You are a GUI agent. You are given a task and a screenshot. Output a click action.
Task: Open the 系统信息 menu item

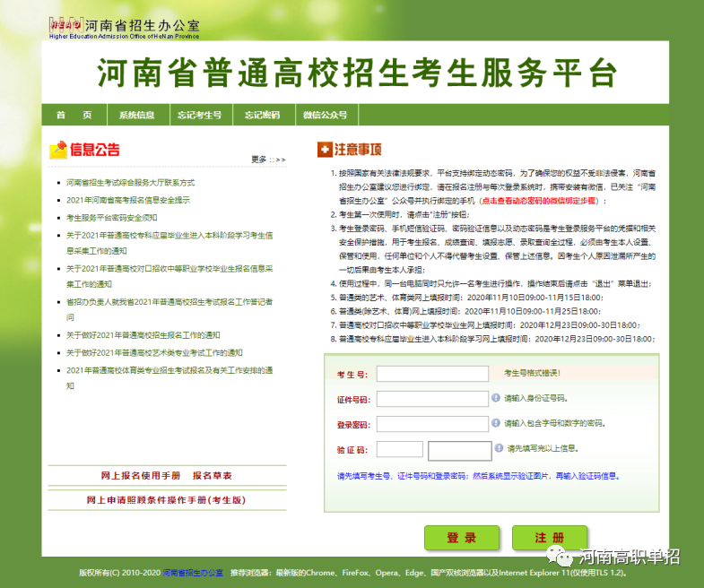pyautogui.click(x=137, y=115)
